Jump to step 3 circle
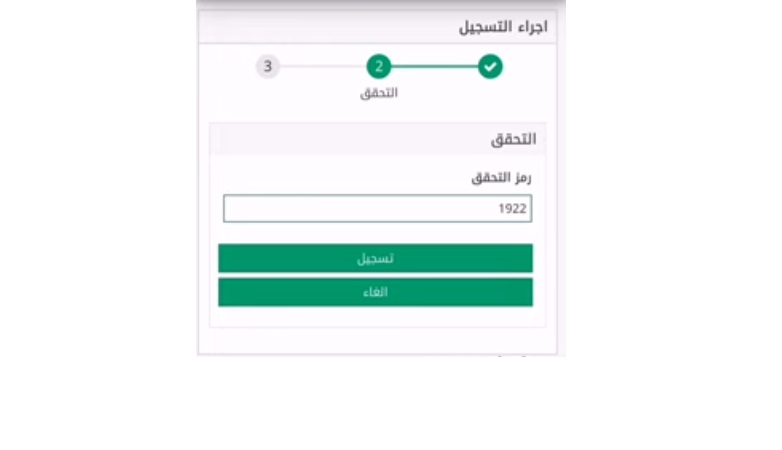Viewport: 782px width, 450px height. [x=268, y=66]
